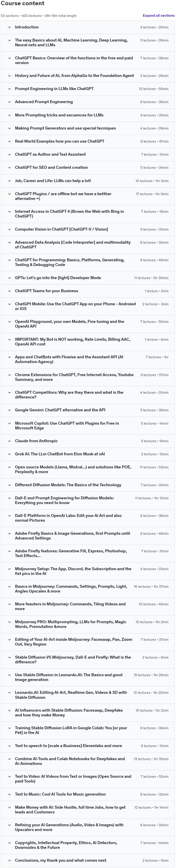Screen dimensions: 176x868
Task: Expand the Introduction section chevron
Action: point(9,27)
